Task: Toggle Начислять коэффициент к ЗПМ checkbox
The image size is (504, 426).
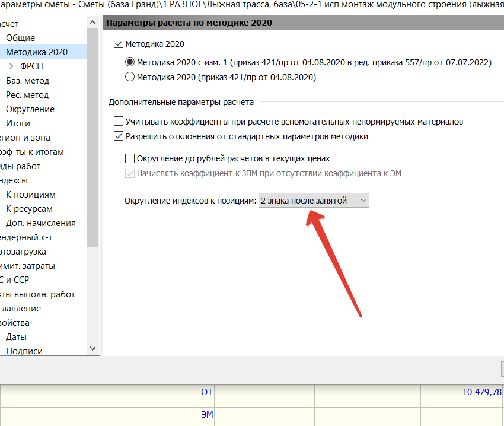Action: coord(130,173)
